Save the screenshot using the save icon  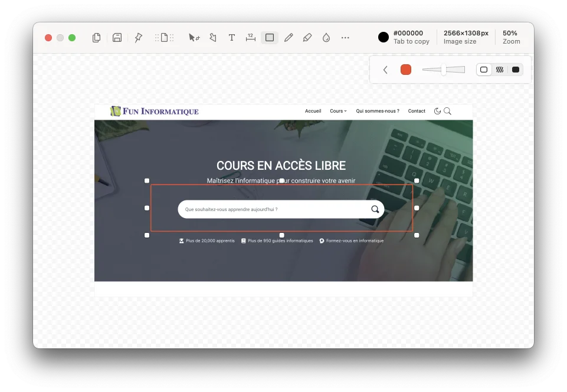coord(117,37)
